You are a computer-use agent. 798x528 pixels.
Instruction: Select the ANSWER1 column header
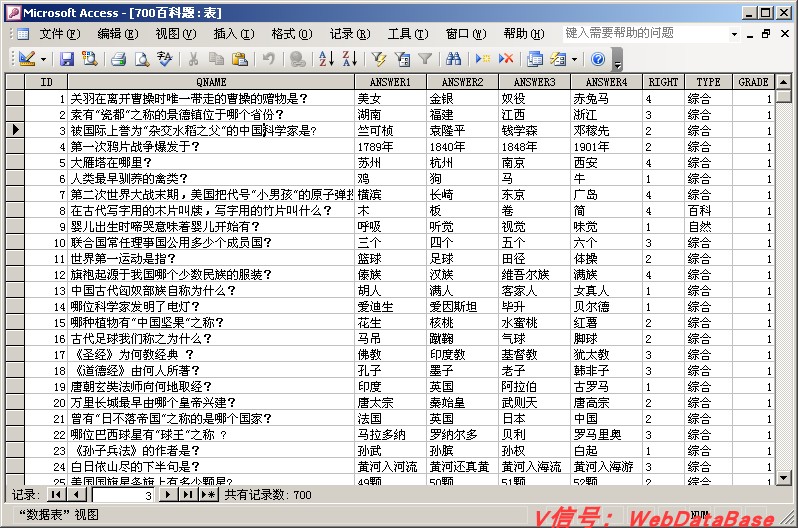390,82
